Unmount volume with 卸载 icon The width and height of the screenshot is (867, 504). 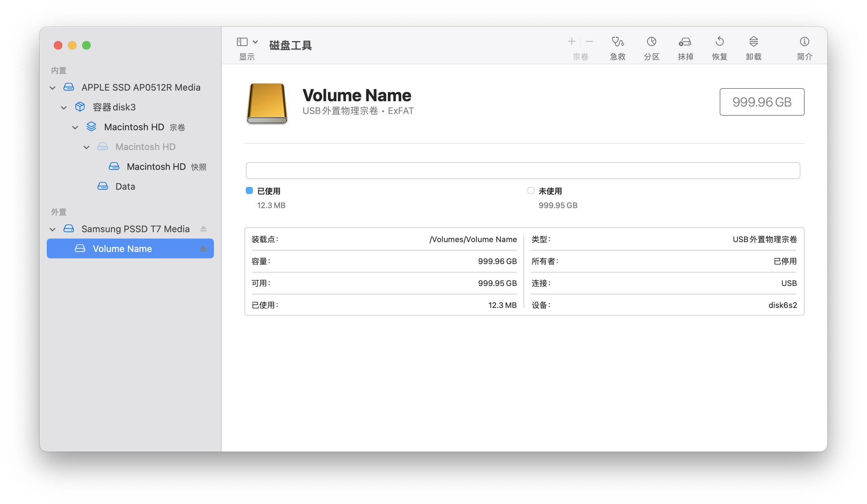click(x=753, y=42)
